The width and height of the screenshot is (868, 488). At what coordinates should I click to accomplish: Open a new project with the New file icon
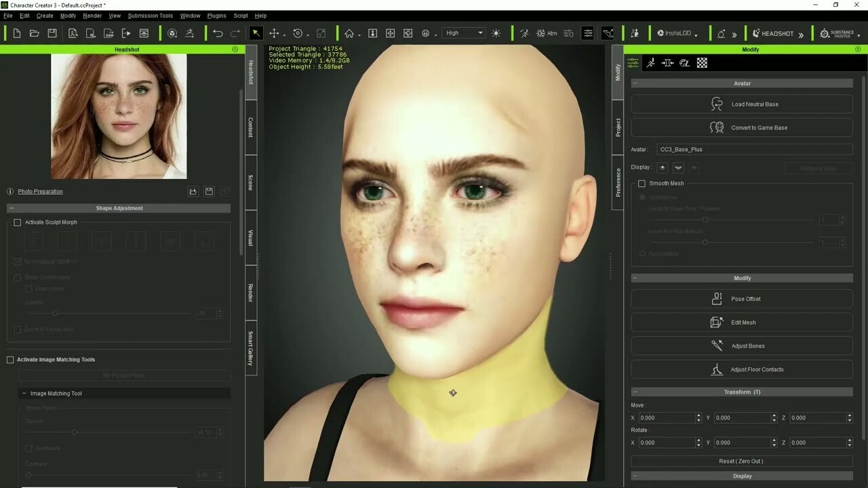pos(16,33)
